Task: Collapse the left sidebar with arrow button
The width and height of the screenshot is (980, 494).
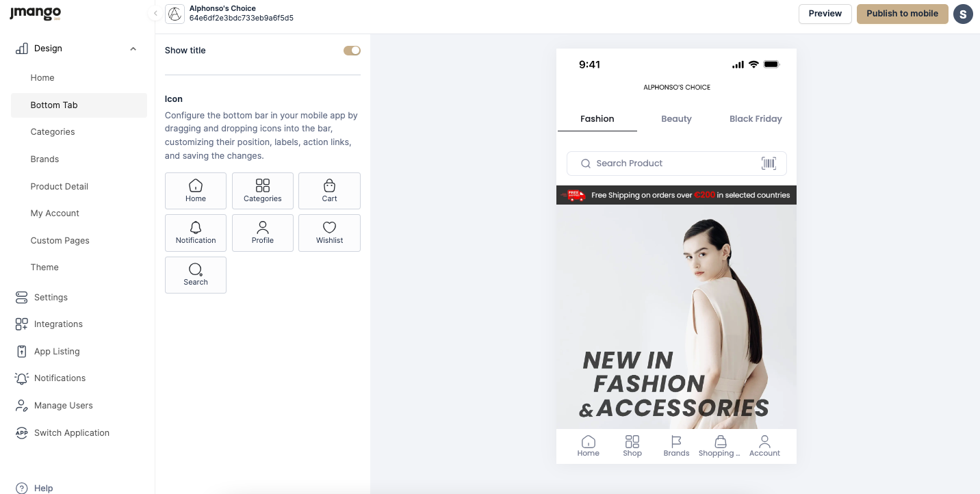Action: 155,14
